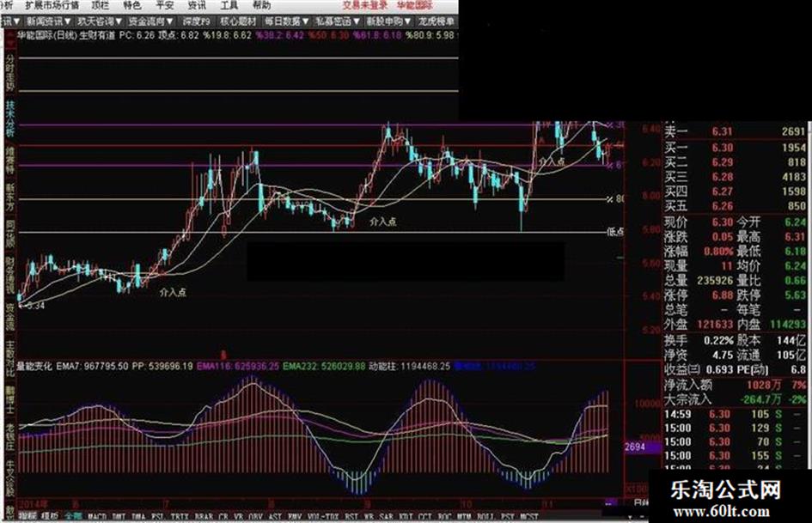Select the DMA indicator tab
The width and height of the screenshot is (812, 523).
click(x=138, y=517)
